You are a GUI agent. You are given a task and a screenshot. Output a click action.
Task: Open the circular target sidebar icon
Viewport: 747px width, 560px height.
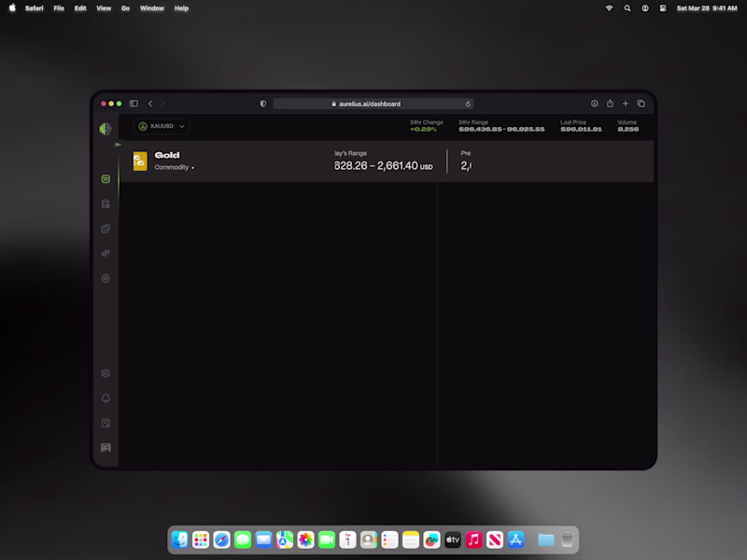[x=106, y=278]
